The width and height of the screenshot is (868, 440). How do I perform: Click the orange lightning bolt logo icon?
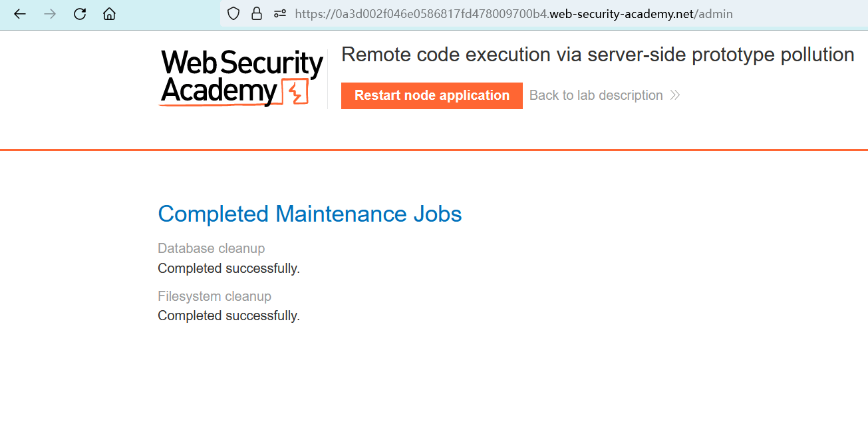(x=296, y=93)
